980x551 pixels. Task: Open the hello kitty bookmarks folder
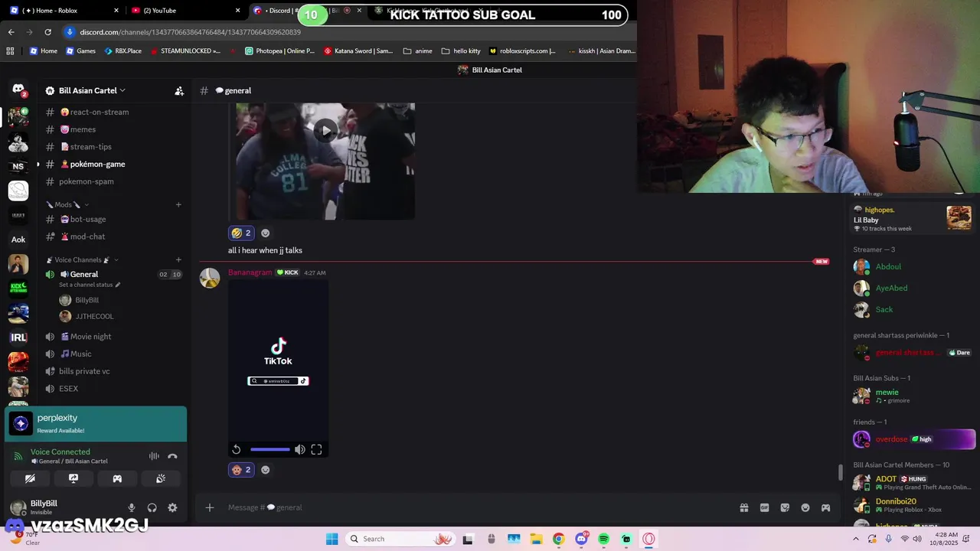click(462, 51)
